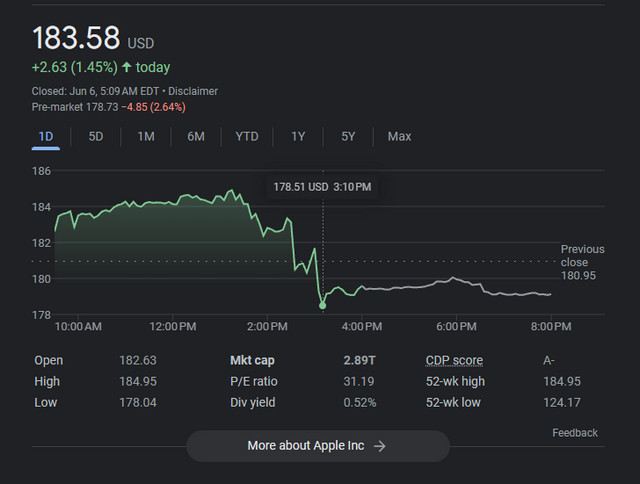This screenshot has width=640, height=484.
Task: Click the Mkt cap label
Action: [x=252, y=360]
